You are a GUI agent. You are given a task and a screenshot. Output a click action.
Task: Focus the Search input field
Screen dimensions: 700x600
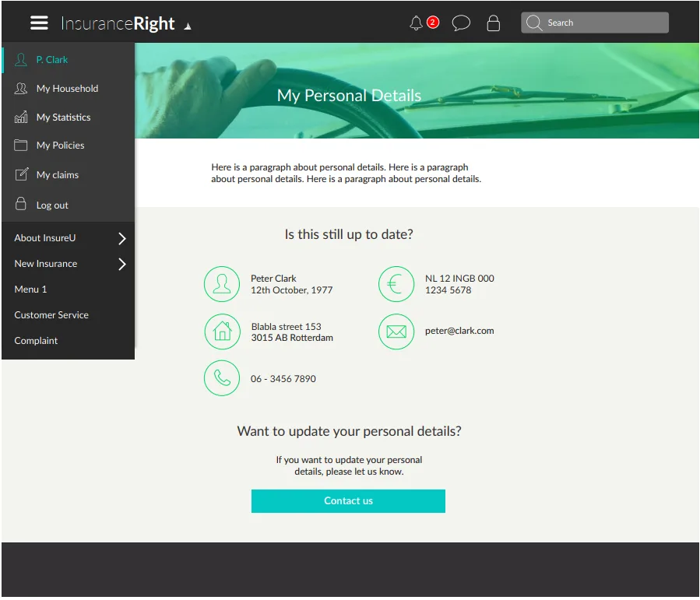tap(595, 23)
